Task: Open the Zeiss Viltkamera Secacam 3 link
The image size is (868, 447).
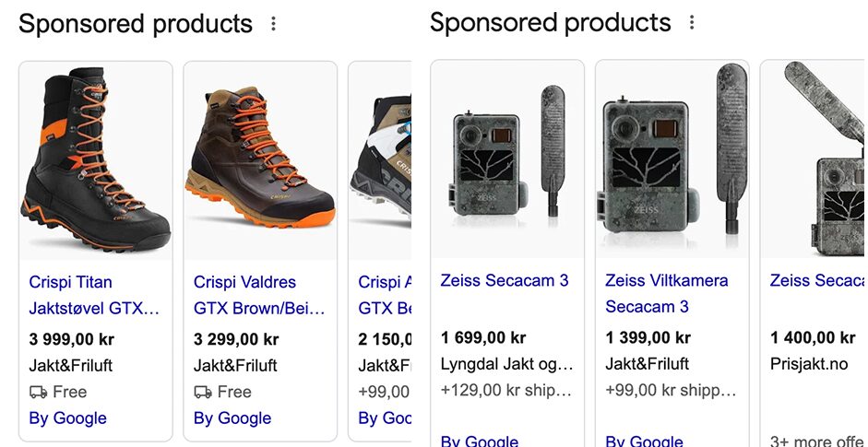Action: (666, 293)
